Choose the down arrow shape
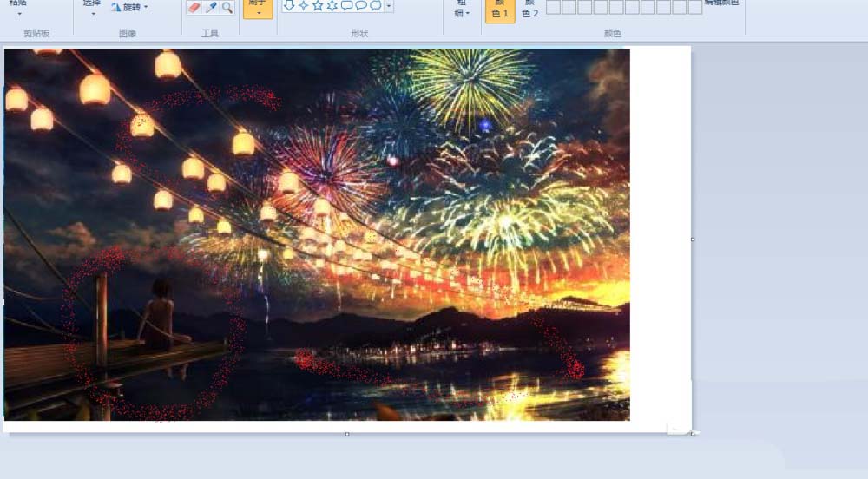 tap(289, 5)
